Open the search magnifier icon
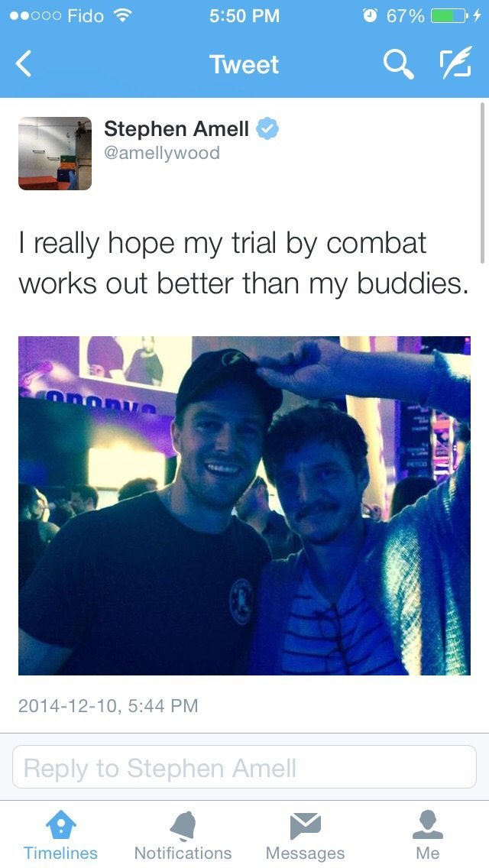 click(399, 65)
